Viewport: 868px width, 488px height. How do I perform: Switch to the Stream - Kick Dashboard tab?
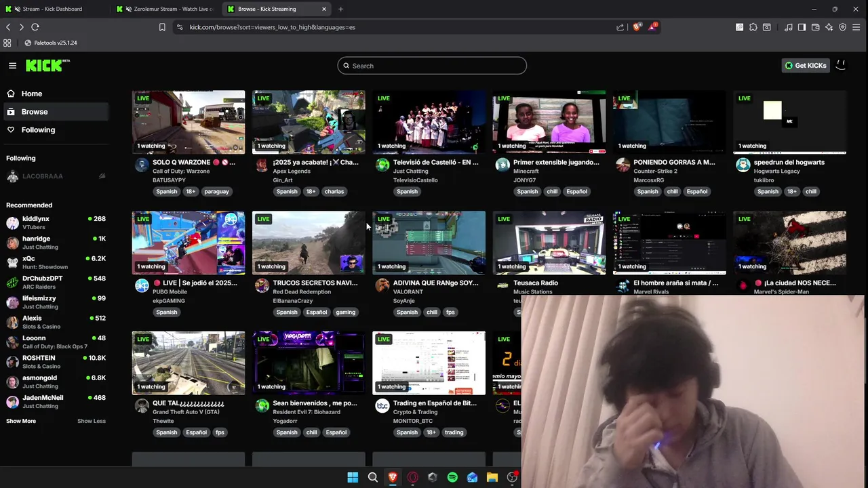click(53, 9)
